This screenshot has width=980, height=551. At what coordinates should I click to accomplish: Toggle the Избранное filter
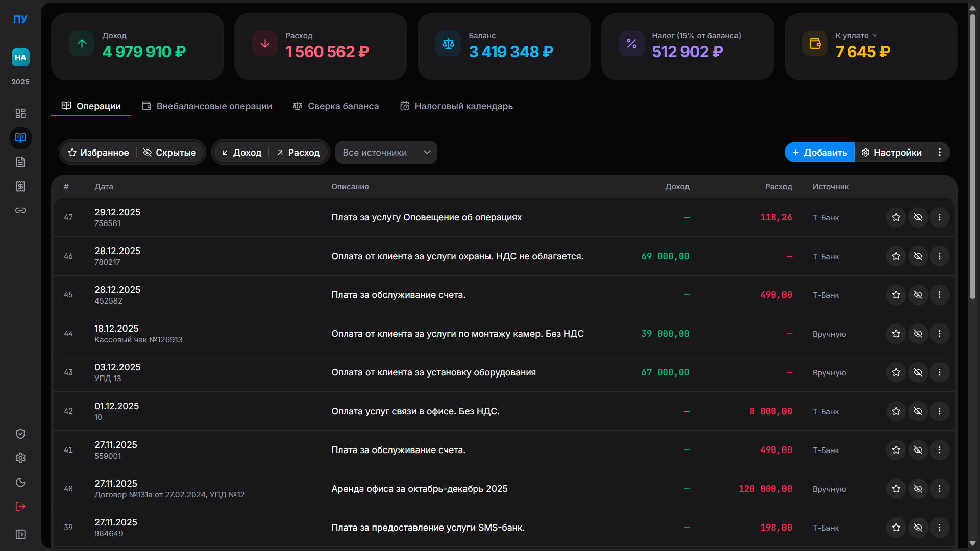(99, 153)
